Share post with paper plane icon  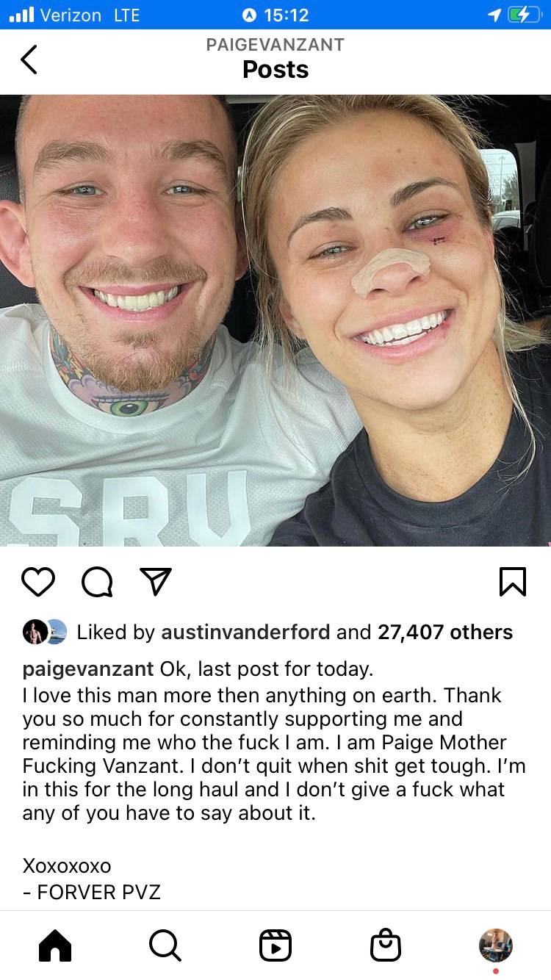pos(156,582)
